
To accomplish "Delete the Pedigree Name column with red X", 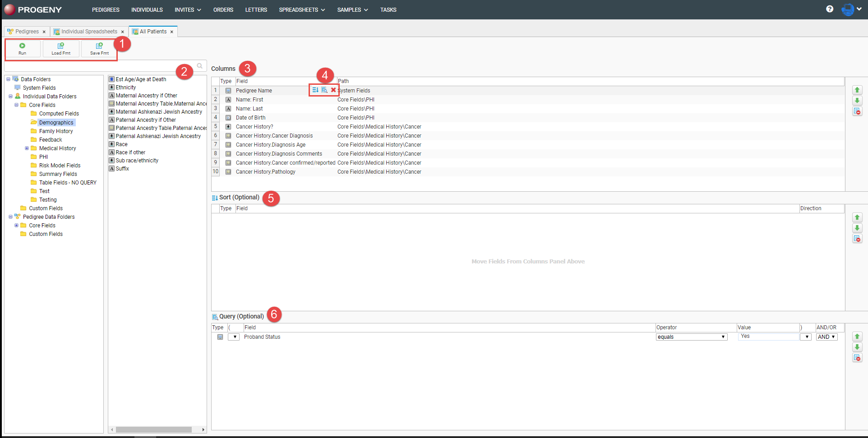I will (x=333, y=90).
